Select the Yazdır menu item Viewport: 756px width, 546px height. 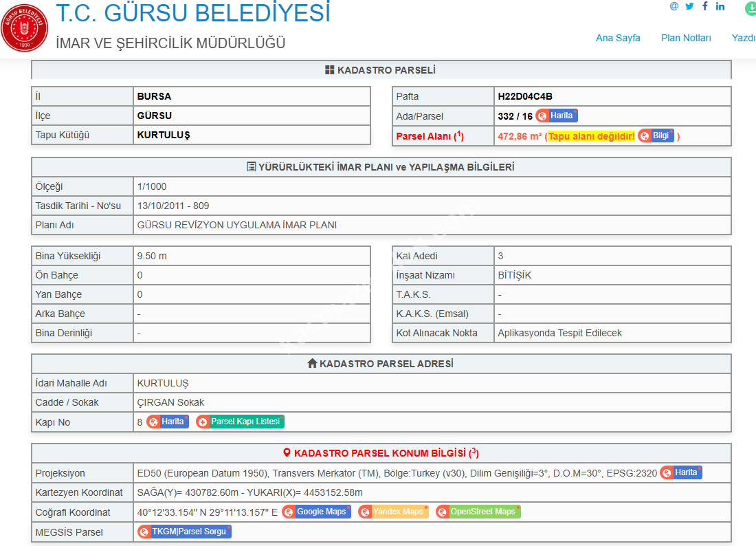click(744, 38)
